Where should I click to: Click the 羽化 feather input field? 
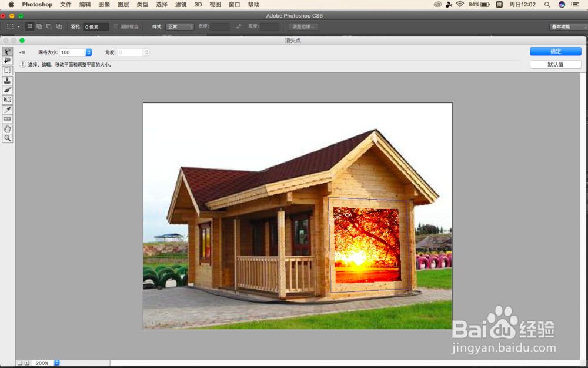click(96, 26)
